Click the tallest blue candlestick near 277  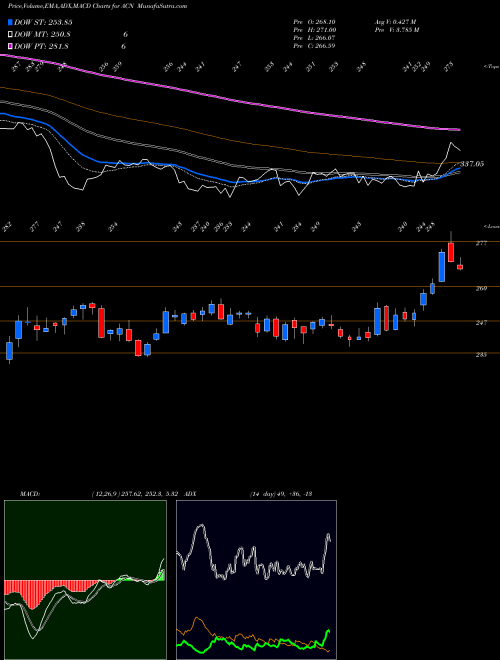(x=441, y=267)
